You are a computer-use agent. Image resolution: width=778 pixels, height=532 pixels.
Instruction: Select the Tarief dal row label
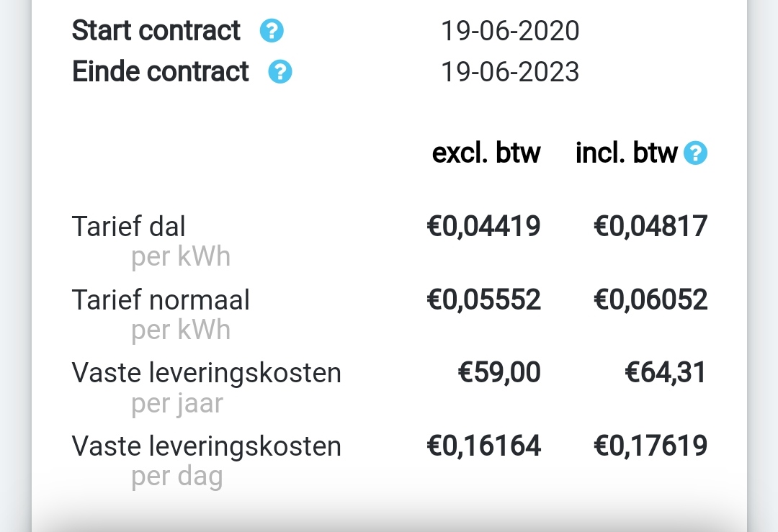129,227
